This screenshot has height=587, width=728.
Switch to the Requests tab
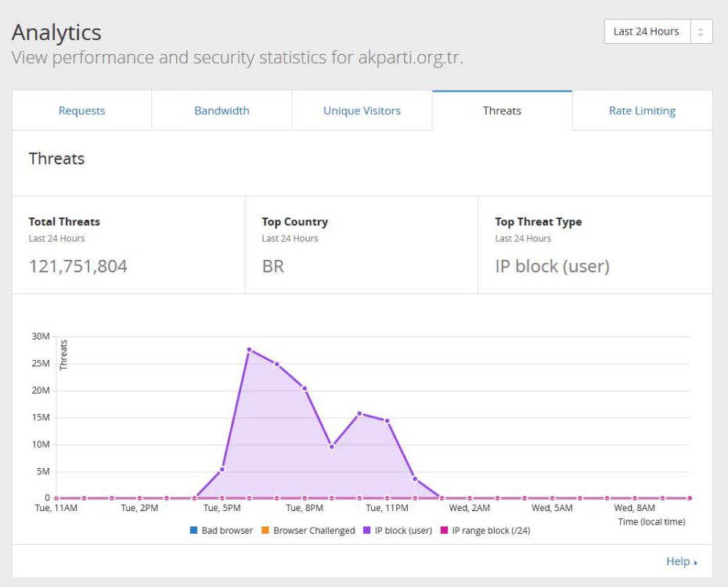pyautogui.click(x=81, y=110)
